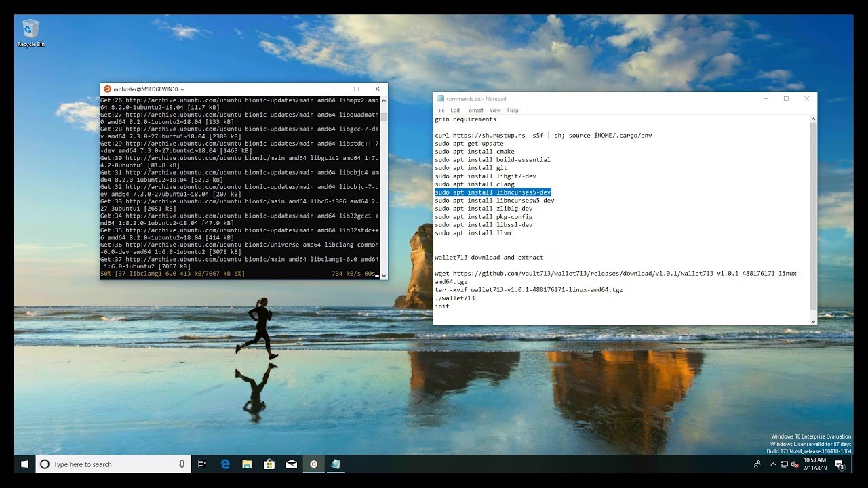Click the Cortana circle in search box
The image size is (868, 488).
coord(45,464)
